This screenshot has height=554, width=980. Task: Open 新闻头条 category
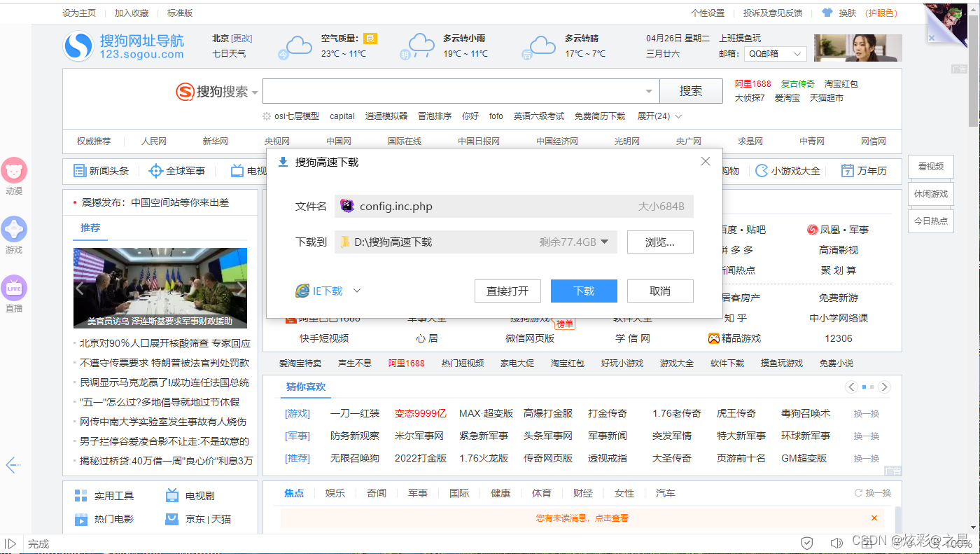[x=101, y=171]
